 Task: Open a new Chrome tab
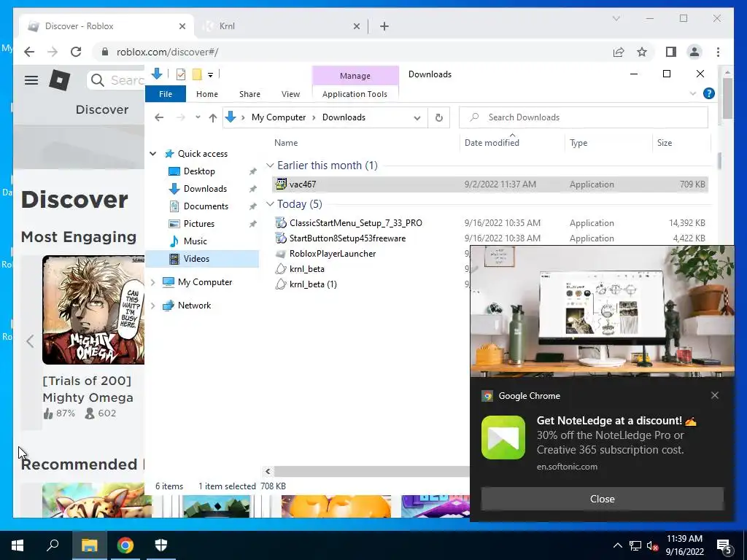pyautogui.click(x=384, y=26)
